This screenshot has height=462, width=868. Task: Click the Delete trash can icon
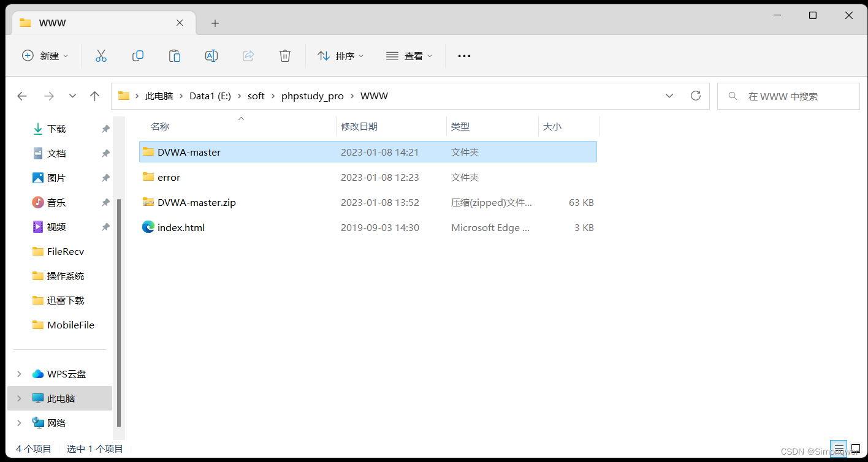[285, 56]
